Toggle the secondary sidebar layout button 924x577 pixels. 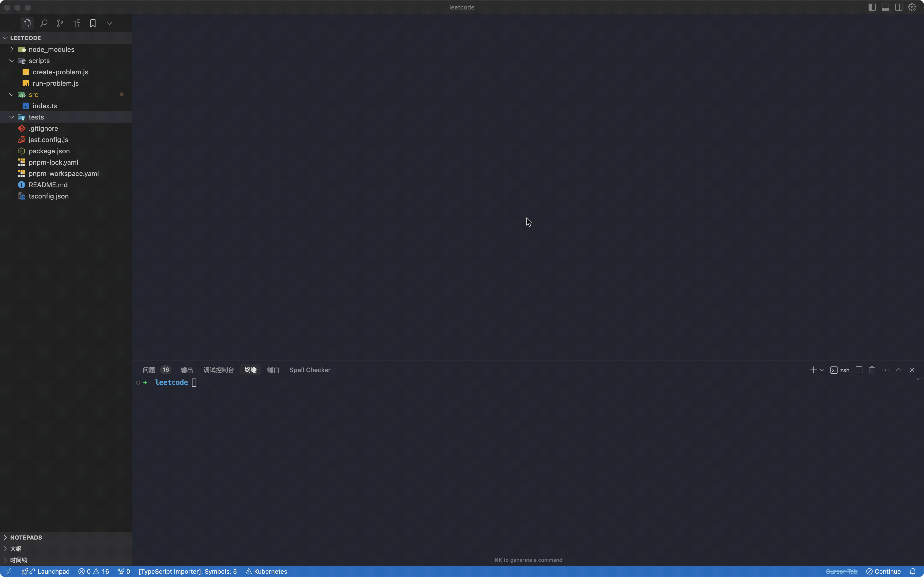[x=899, y=7]
